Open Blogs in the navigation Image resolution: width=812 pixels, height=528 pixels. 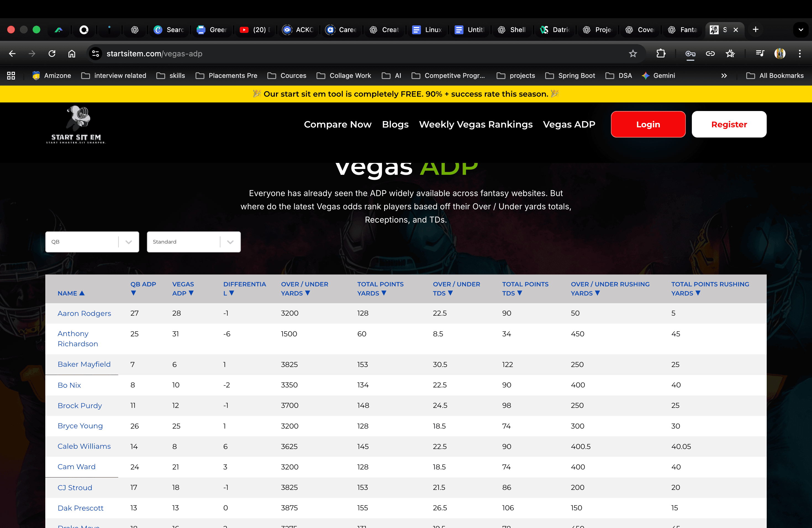395,125
